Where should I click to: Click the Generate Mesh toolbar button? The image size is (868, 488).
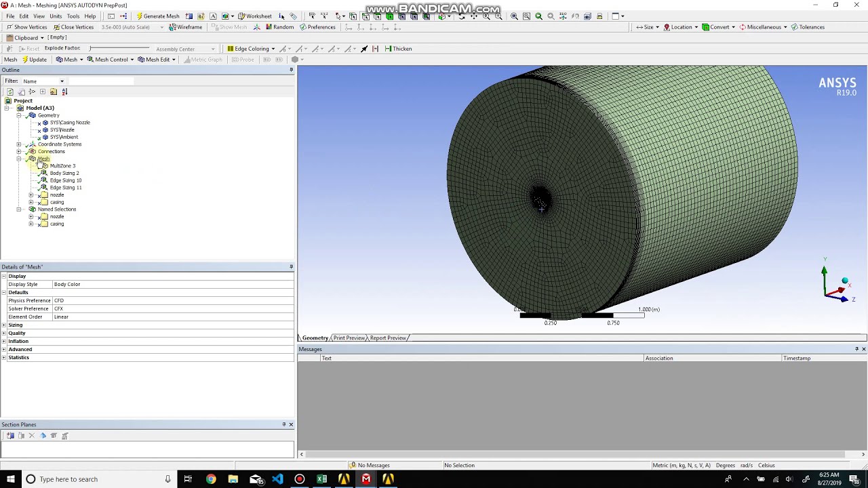coord(158,16)
